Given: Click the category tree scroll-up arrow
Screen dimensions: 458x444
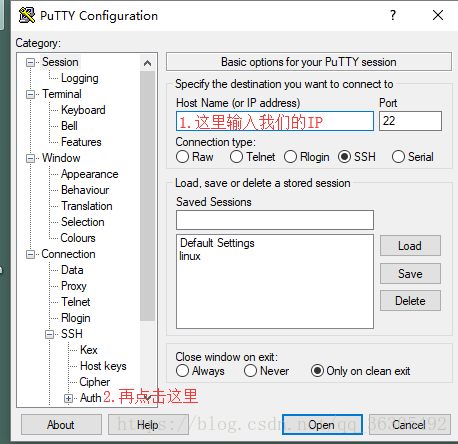Looking at the screenshot, I should coord(147,63).
